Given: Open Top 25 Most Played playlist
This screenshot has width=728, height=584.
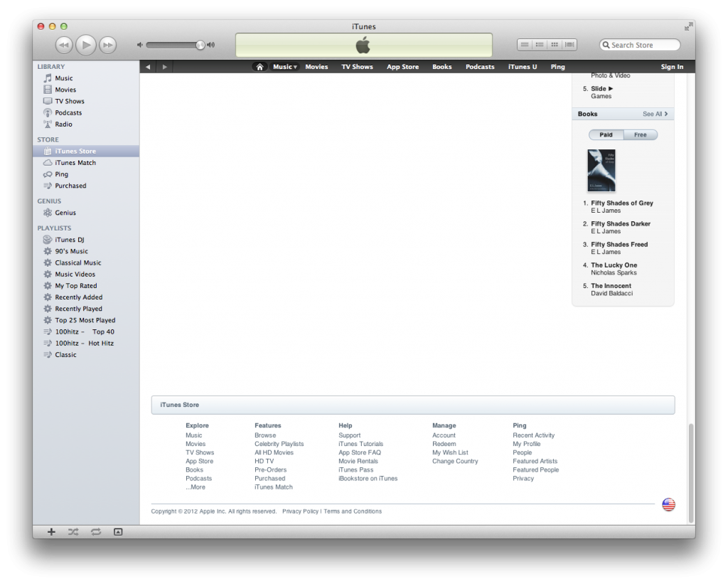Looking at the screenshot, I should click(86, 321).
